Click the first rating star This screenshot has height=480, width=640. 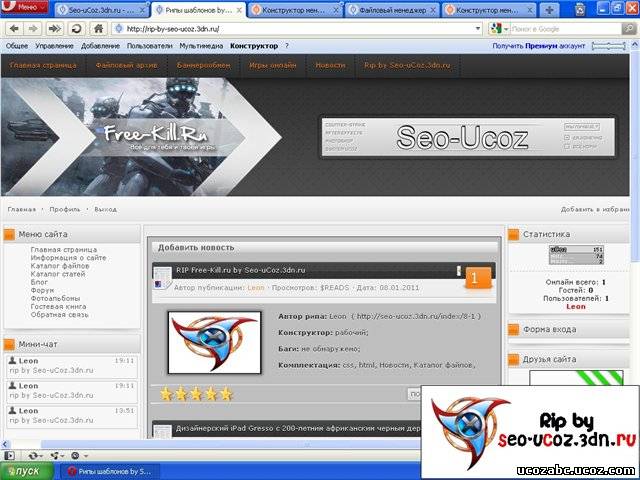[166, 394]
